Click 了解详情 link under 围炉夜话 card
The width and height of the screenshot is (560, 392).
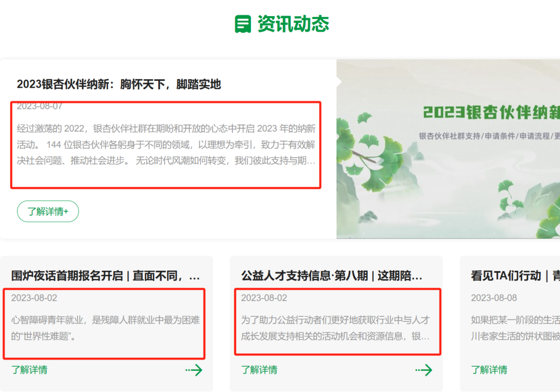(x=29, y=370)
